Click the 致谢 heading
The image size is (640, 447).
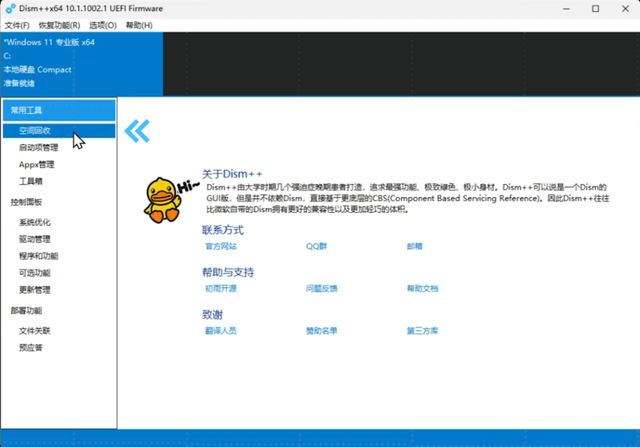212,315
